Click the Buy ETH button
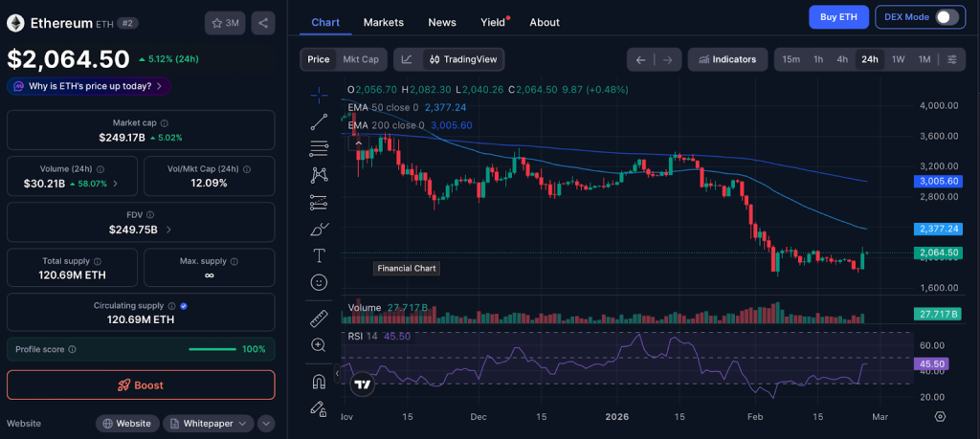This screenshot has width=980, height=439. pyautogui.click(x=837, y=17)
